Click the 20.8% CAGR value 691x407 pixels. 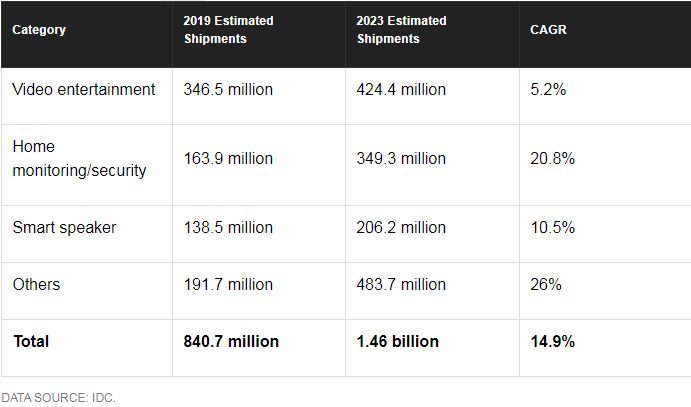point(552,159)
